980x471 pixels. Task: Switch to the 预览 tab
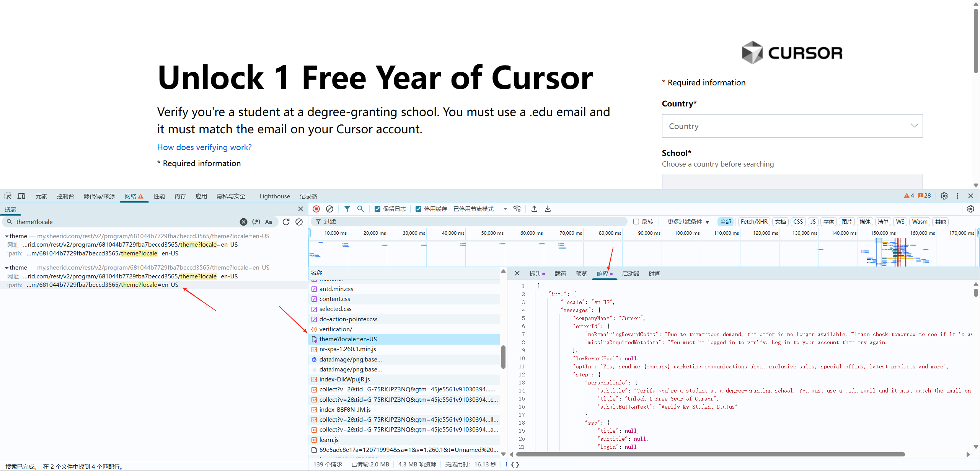pyautogui.click(x=581, y=274)
